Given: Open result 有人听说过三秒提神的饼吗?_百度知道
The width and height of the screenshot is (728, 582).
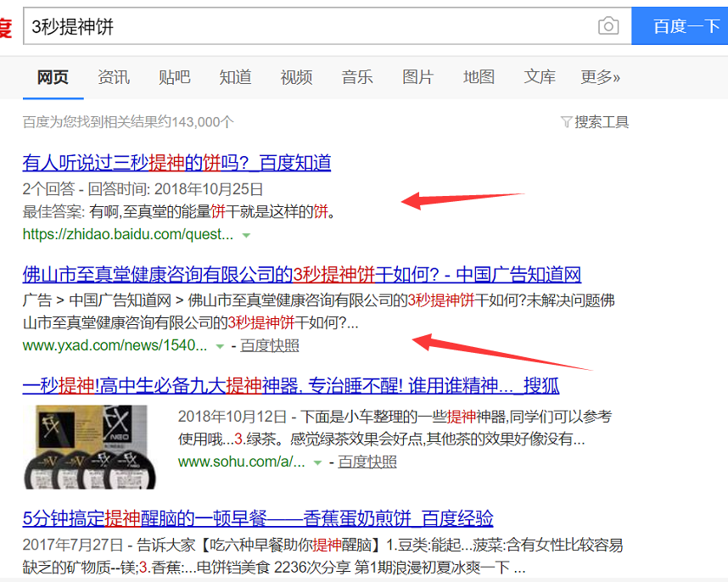Looking at the screenshot, I should (176, 163).
